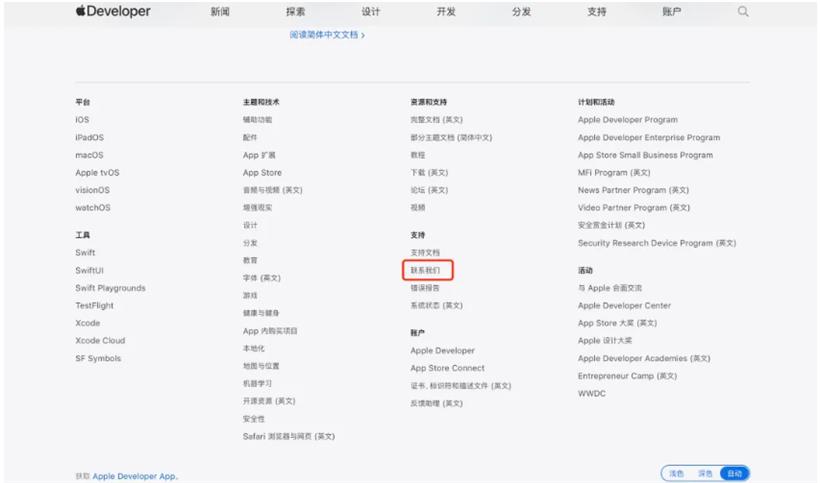Open the 论坛 (英文) link
Screen dimensions: 820x483
click(x=429, y=190)
